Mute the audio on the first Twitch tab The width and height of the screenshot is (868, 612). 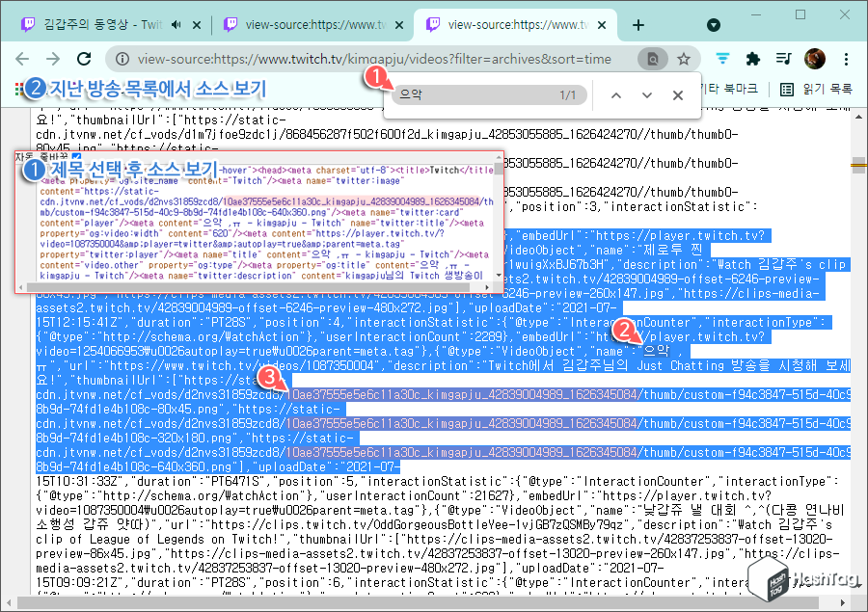[x=176, y=24]
